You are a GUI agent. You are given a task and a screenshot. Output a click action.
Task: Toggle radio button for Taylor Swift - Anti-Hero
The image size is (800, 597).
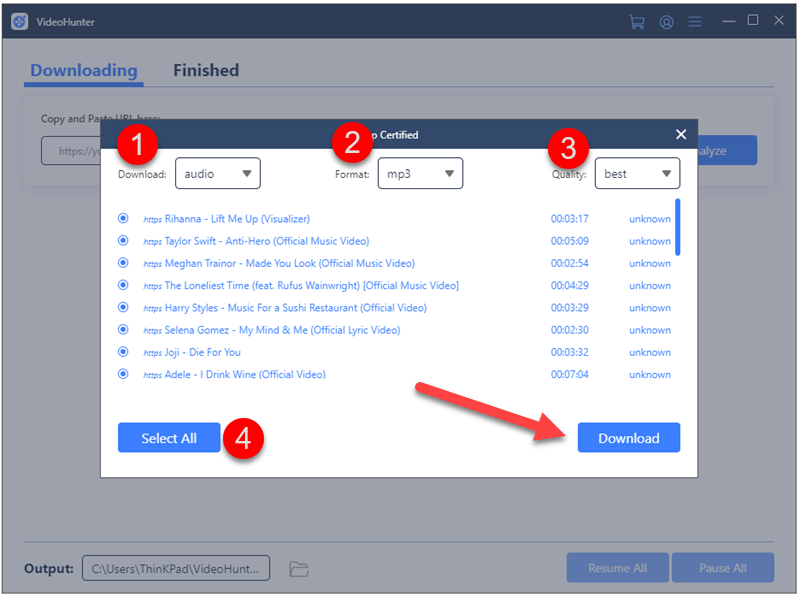pyautogui.click(x=123, y=240)
